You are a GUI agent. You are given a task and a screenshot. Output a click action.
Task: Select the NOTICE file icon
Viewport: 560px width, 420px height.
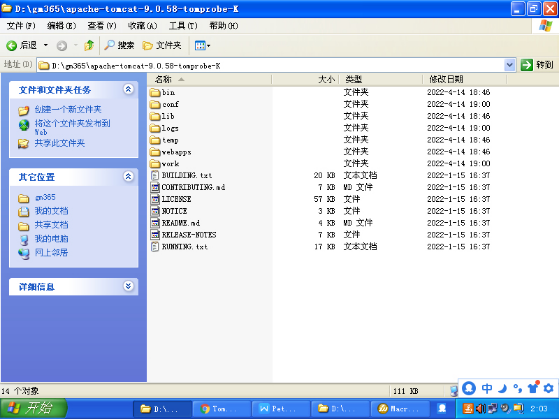(x=155, y=211)
